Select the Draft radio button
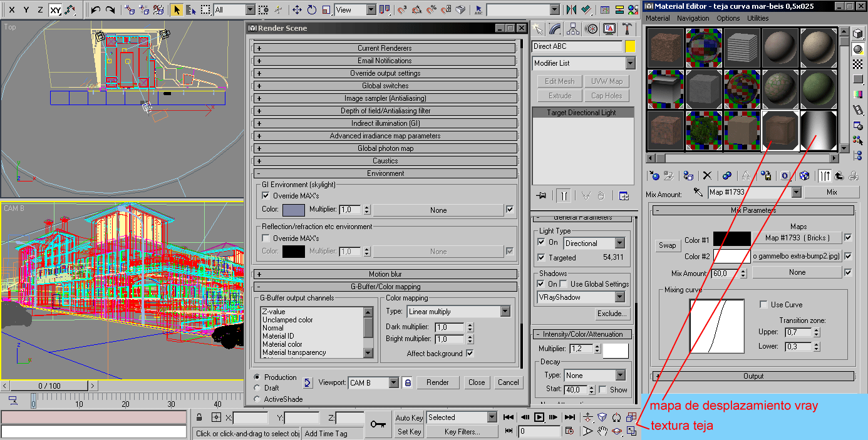The height and width of the screenshot is (440, 868). 257,388
